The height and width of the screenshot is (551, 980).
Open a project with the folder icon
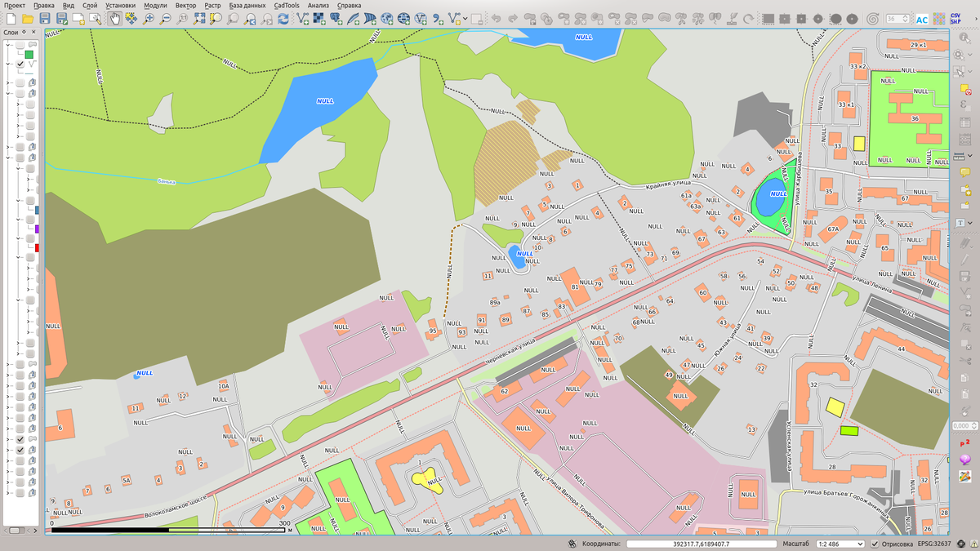pyautogui.click(x=27, y=18)
